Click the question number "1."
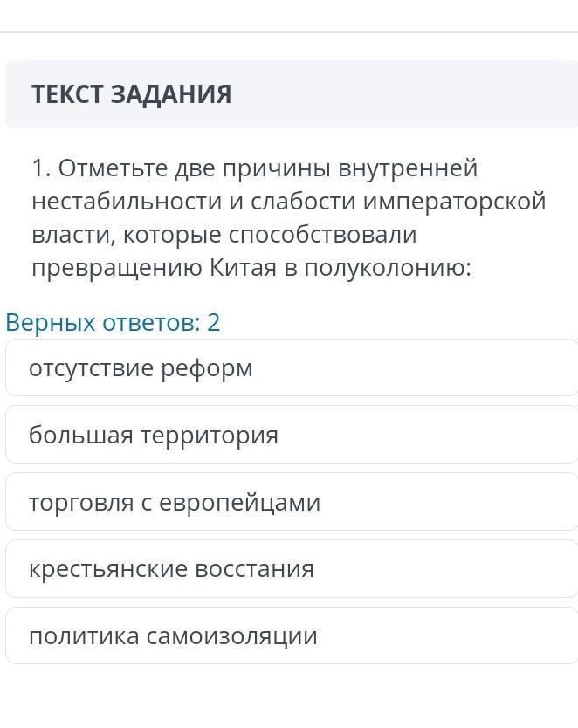 (41, 168)
